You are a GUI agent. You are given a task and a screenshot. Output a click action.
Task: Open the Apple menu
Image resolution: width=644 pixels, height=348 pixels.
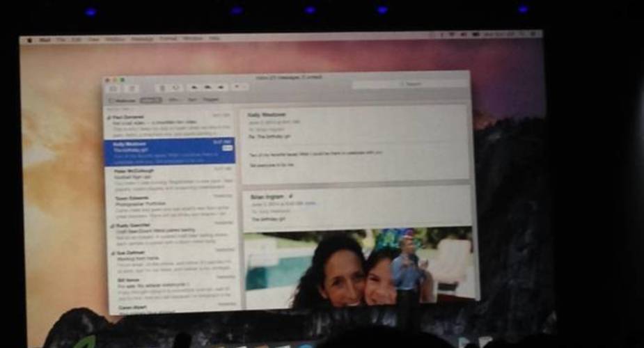pyautogui.click(x=29, y=40)
